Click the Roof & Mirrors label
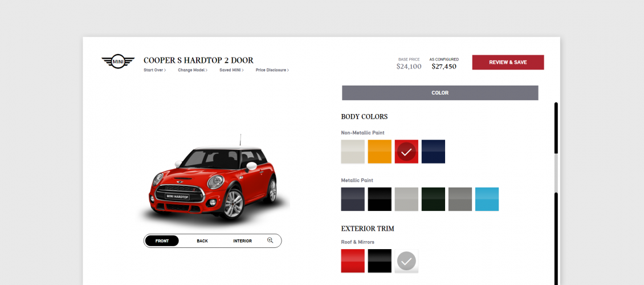This screenshot has width=644, height=285. pyautogui.click(x=358, y=242)
